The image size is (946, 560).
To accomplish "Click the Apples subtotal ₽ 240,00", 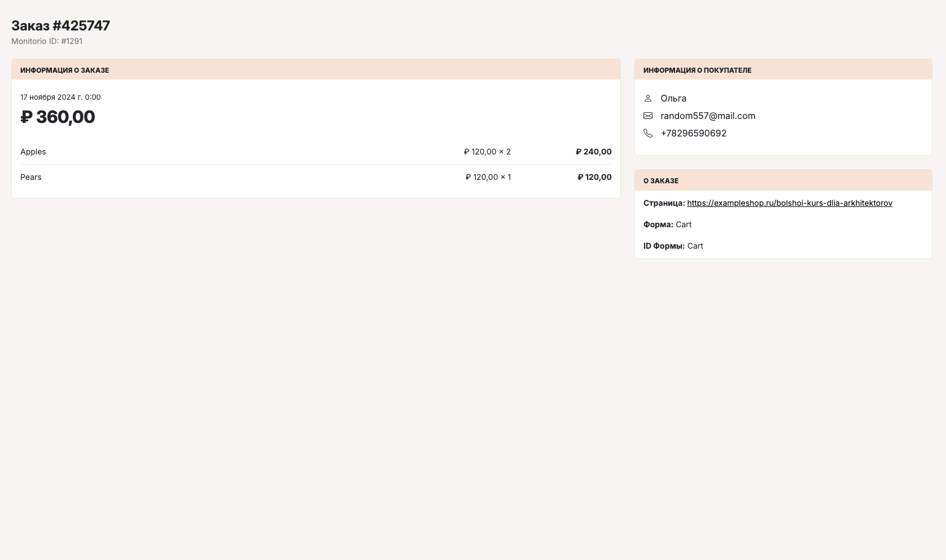I will 593,152.
